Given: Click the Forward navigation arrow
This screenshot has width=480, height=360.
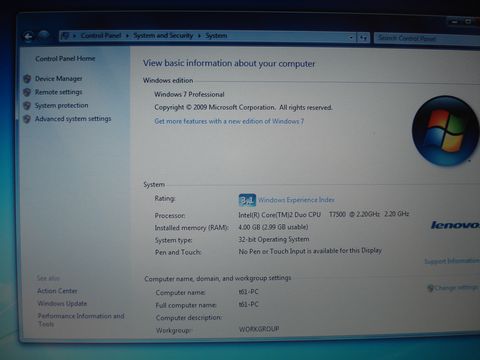Looking at the screenshot, I should click(x=44, y=35).
